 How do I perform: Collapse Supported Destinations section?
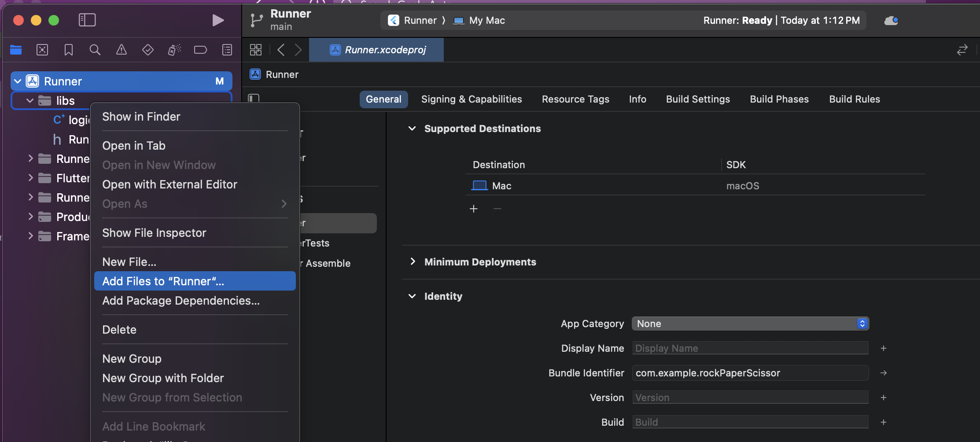pos(412,129)
